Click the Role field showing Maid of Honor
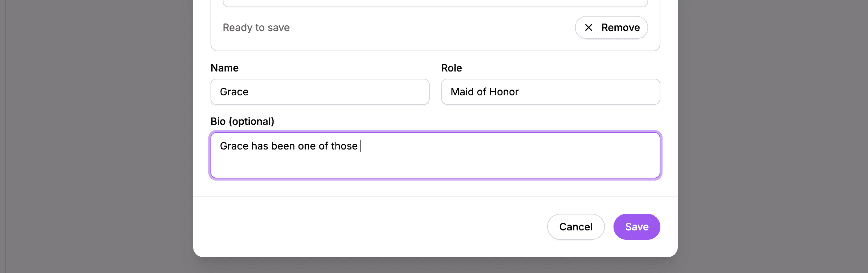Image resolution: width=868 pixels, height=273 pixels. click(550, 92)
